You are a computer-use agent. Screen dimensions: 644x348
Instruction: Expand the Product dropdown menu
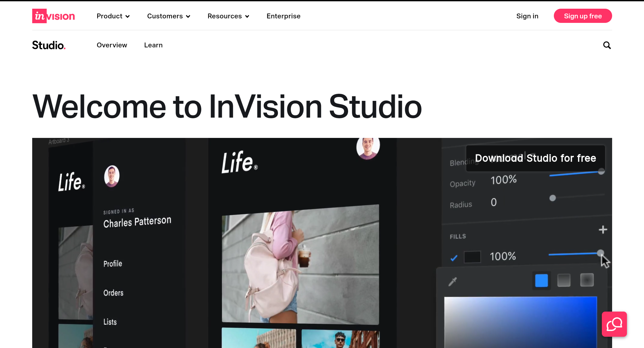[x=113, y=16]
